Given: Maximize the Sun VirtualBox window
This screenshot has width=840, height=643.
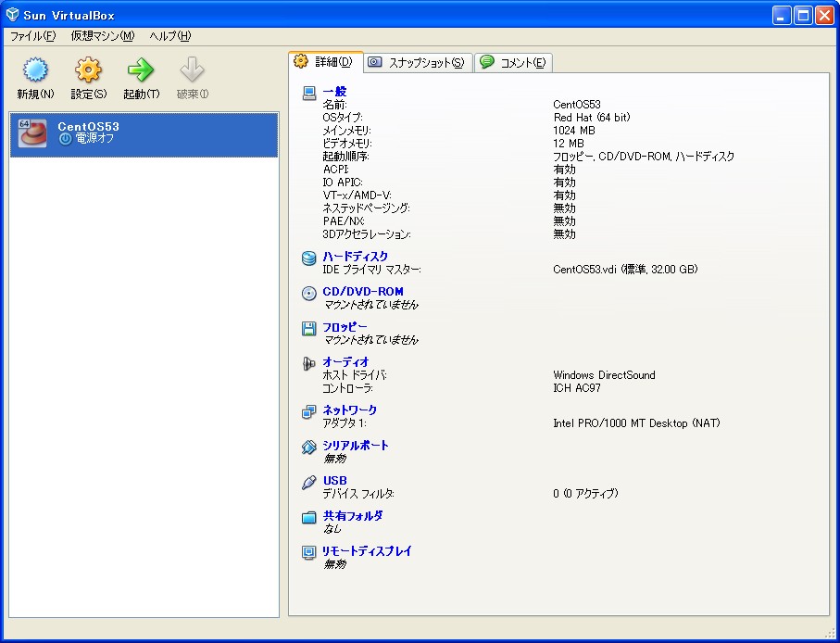Looking at the screenshot, I should [803, 16].
